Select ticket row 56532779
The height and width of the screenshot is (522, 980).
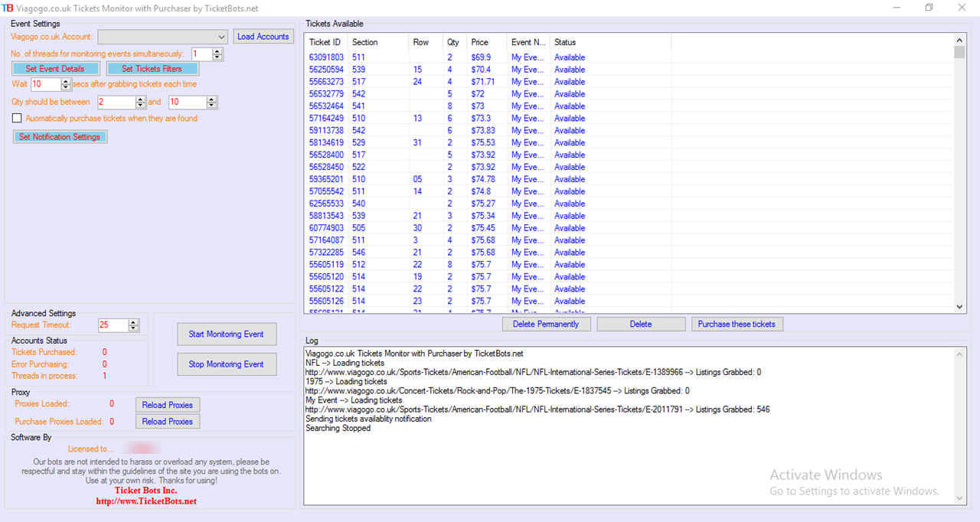(x=629, y=94)
